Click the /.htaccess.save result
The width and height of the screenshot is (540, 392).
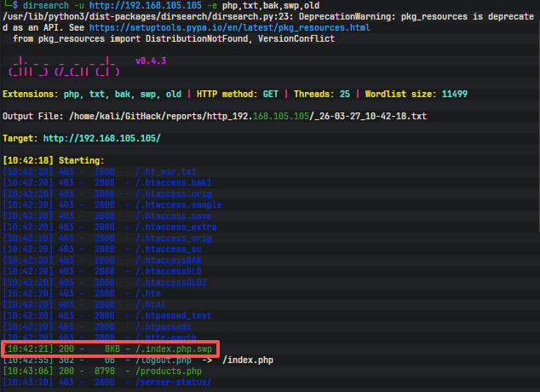[174, 216]
